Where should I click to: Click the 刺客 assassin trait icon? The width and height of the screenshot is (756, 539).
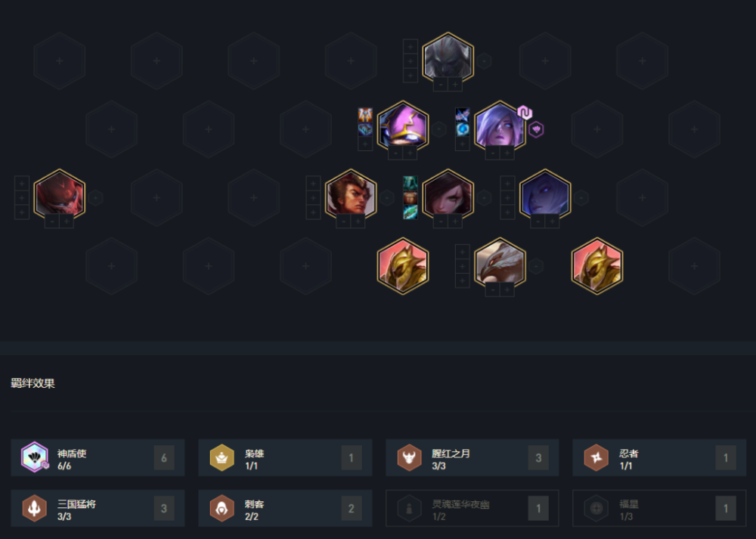click(222, 508)
